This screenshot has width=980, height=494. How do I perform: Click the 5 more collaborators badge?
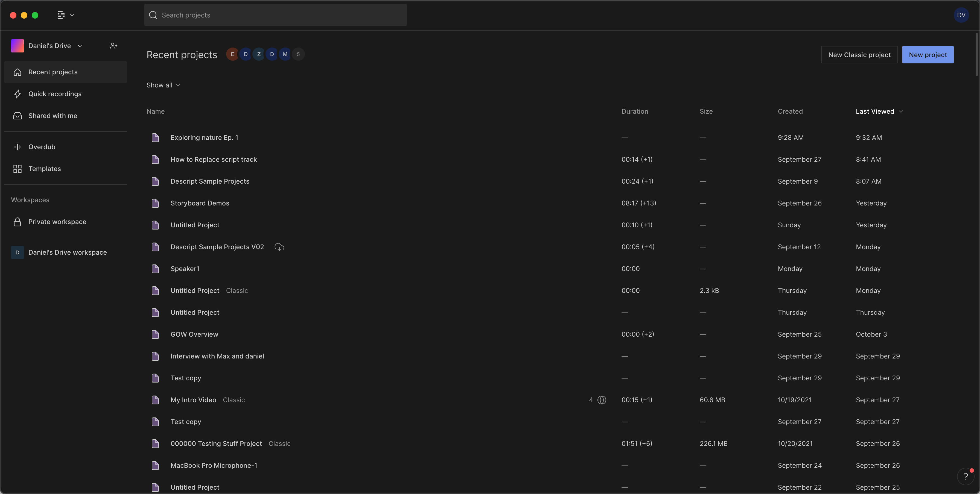[x=298, y=54]
